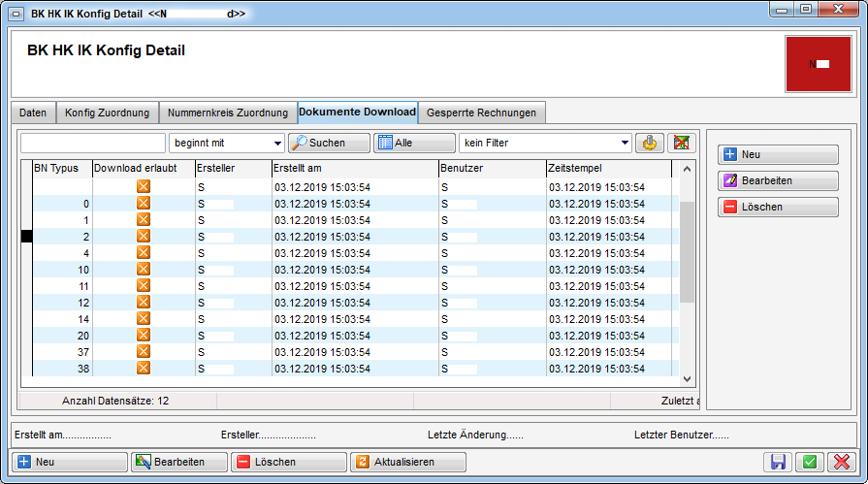Toggle Download erlaubt for BN Typus 38
The height and width of the screenshot is (484, 868).
click(144, 368)
